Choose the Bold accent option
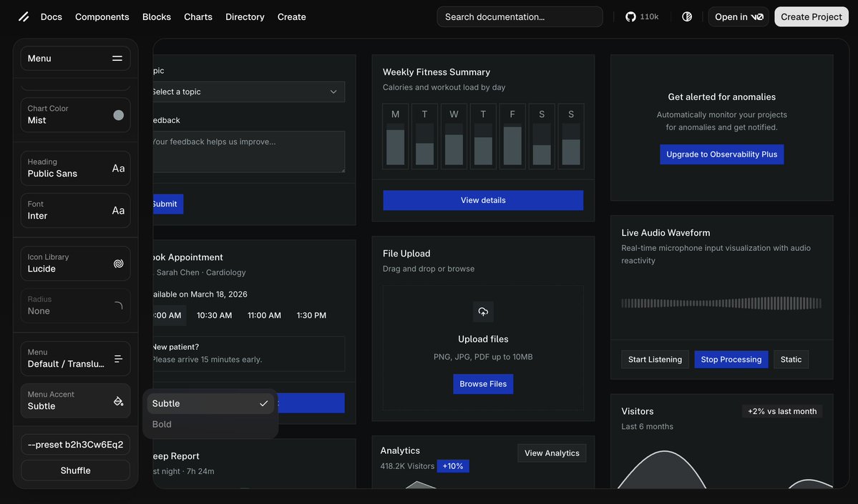 click(210, 424)
